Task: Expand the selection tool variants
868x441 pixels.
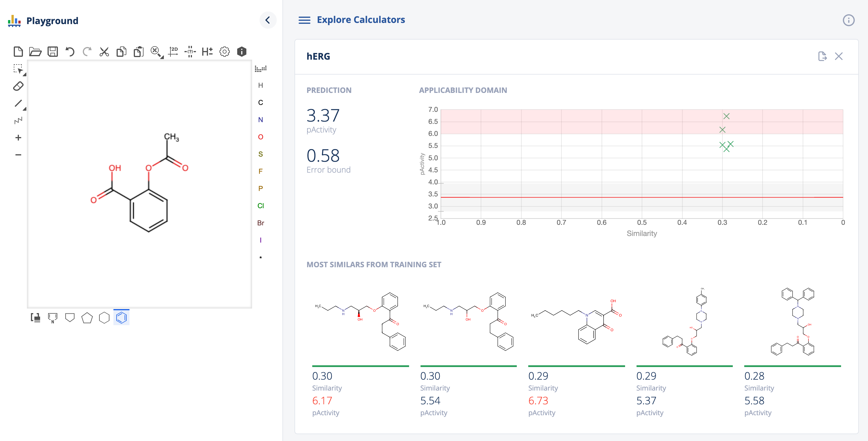Action: pyautogui.click(x=25, y=75)
